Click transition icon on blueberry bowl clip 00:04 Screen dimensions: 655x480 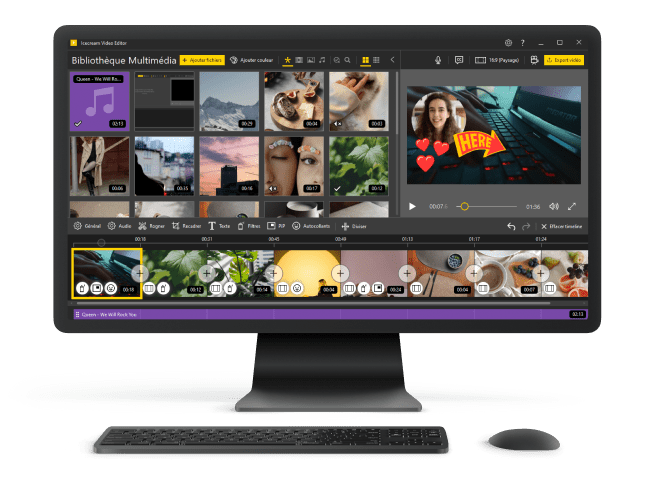coord(416,288)
